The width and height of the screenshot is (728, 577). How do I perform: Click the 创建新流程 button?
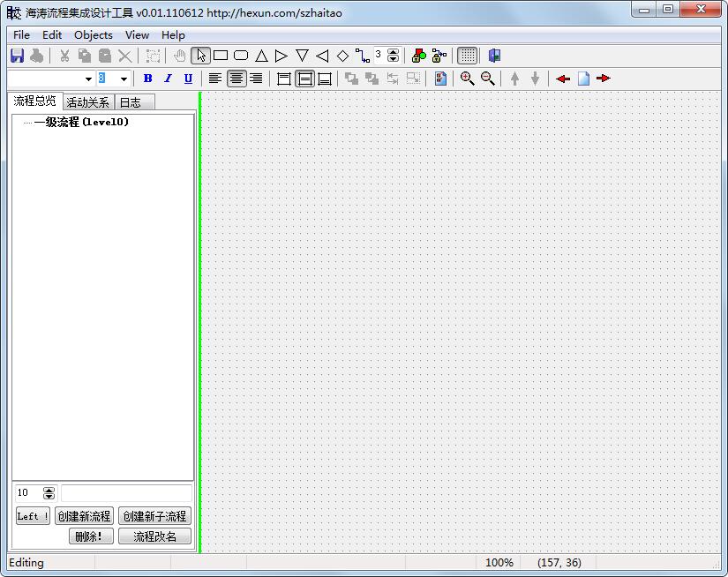tap(84, 516)
